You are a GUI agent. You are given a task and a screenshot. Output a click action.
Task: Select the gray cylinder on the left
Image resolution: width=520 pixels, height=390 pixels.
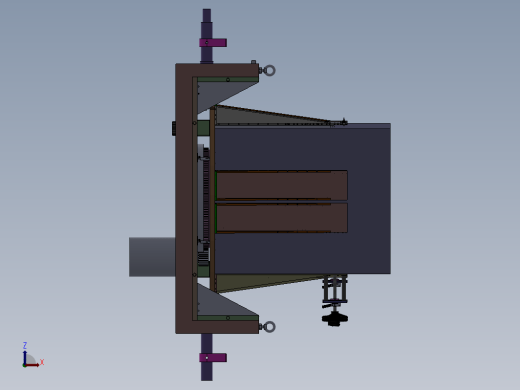(152, 257)
